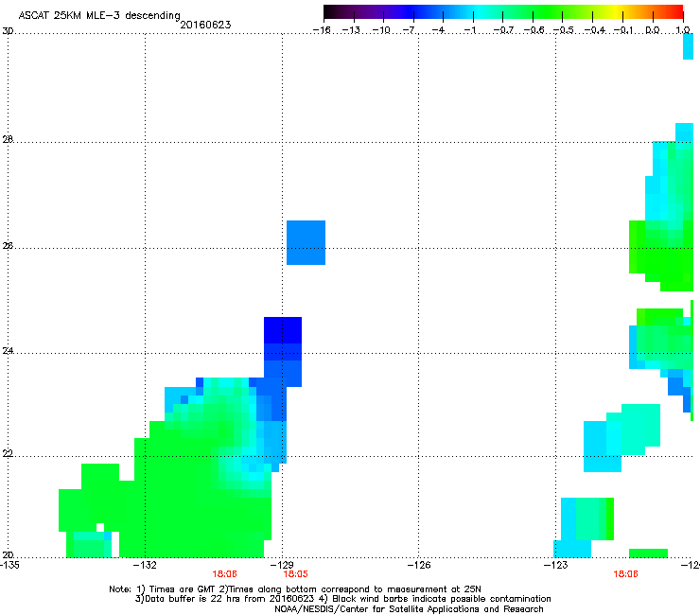Click the -13 color bar label

pyautogui.click(x=351, y=30)
